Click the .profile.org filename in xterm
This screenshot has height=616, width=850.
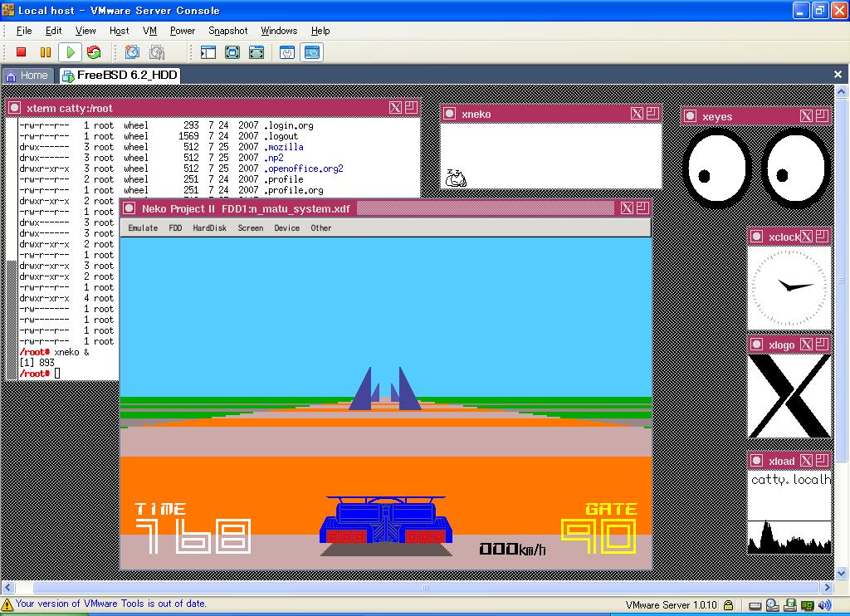tap(293, 190)
